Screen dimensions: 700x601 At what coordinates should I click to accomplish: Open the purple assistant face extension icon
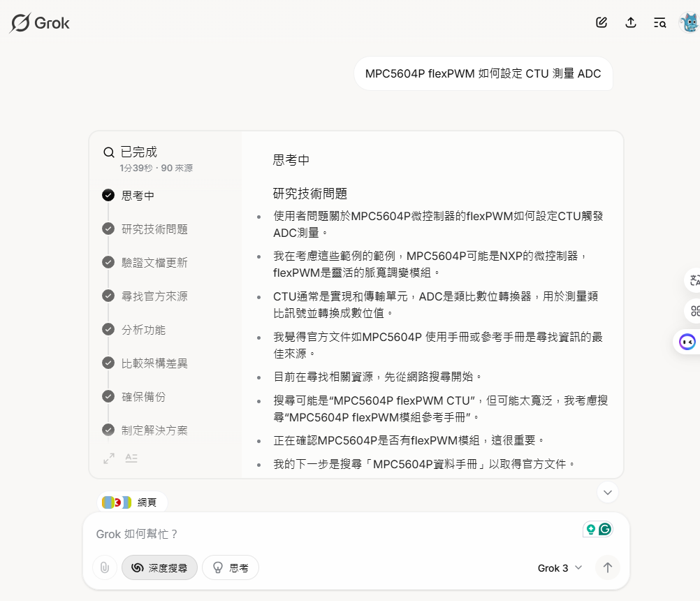pyautogui.click(x=687, y=342)
